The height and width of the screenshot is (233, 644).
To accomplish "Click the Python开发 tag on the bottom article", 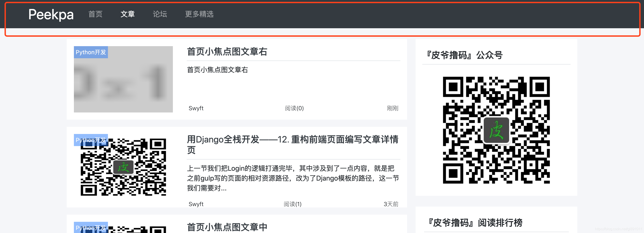I will 91,227.
